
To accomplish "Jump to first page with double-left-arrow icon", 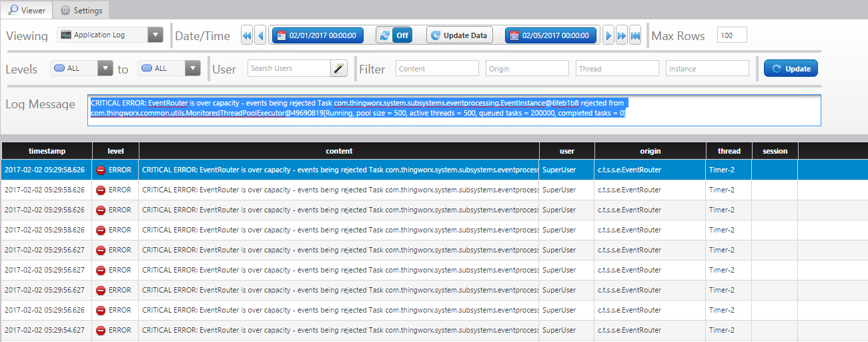I will 247,35.
